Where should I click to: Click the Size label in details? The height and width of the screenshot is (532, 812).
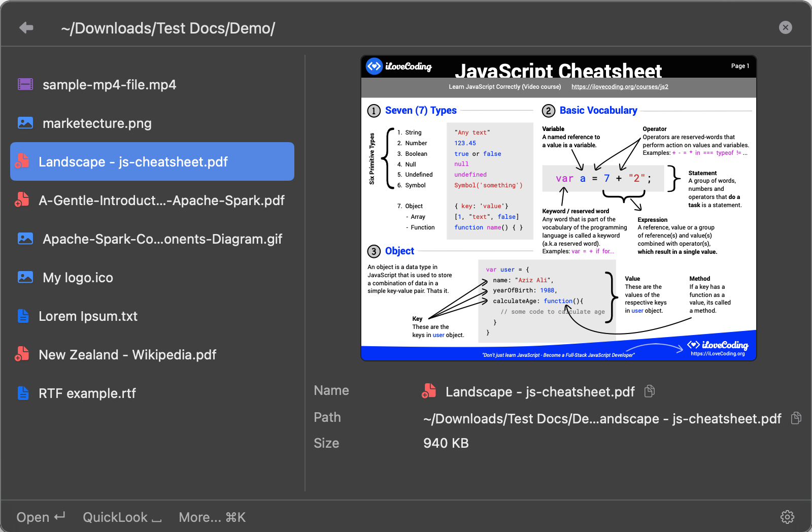tap(326, 443)
